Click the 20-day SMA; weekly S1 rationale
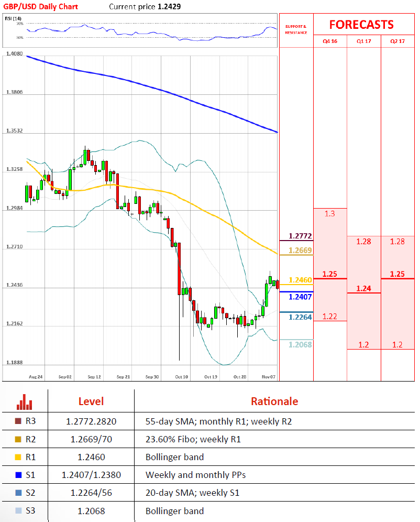Image resolution: width=420 pixels, height=522 pixels. pyautogui.click(x=192, y=493)
